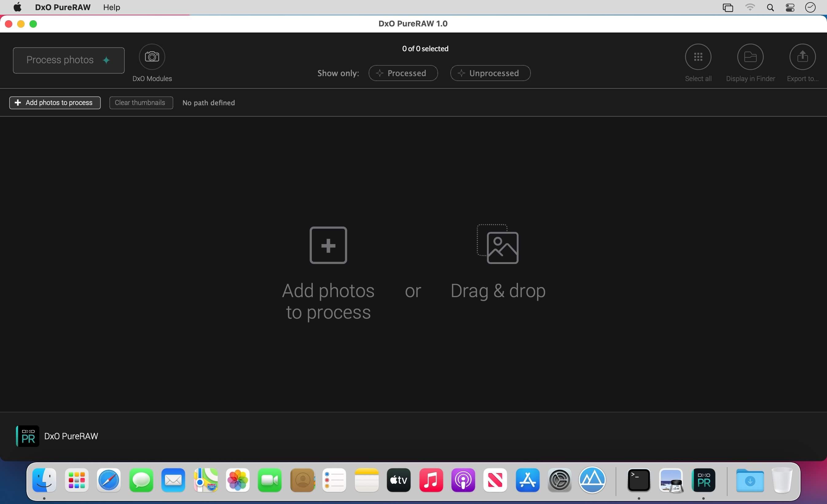Screen dimensions: 827x504
Task: Open the DxO Modules camera icon
Action: coord(152,57)
